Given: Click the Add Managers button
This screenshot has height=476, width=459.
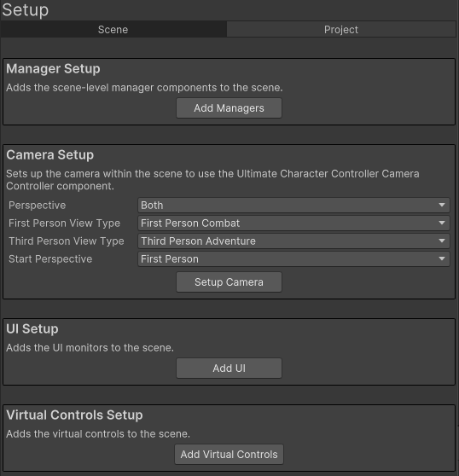Looking at the screenshot, I should click(229, 108).
